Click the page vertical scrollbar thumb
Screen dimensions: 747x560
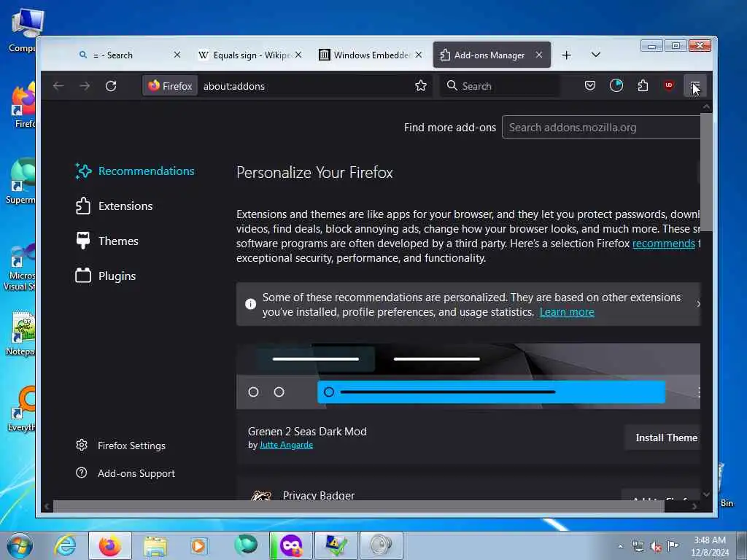(x=706, y=172)
